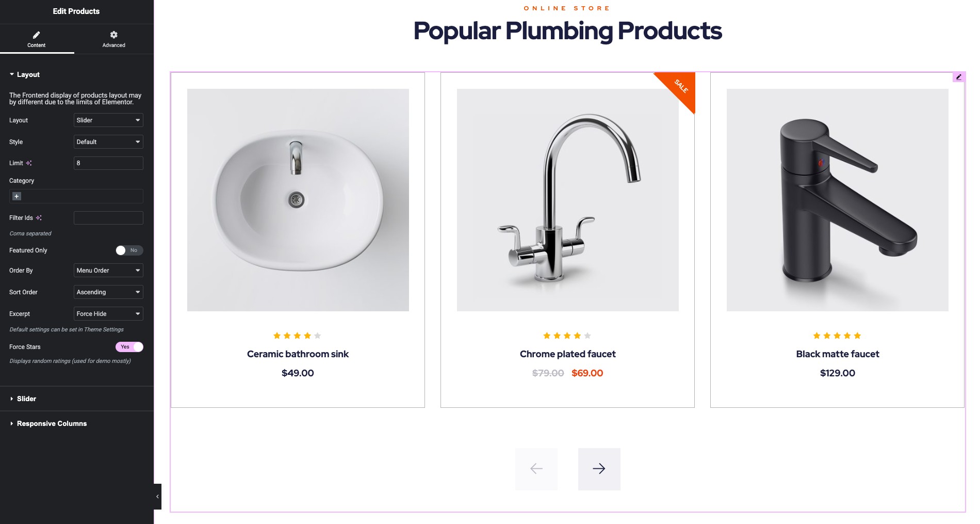The height and width of the screenshot is (524, 980).
Task: Disable the Force Stars switch
Action: pyautogui.click(x=129, y=347)
